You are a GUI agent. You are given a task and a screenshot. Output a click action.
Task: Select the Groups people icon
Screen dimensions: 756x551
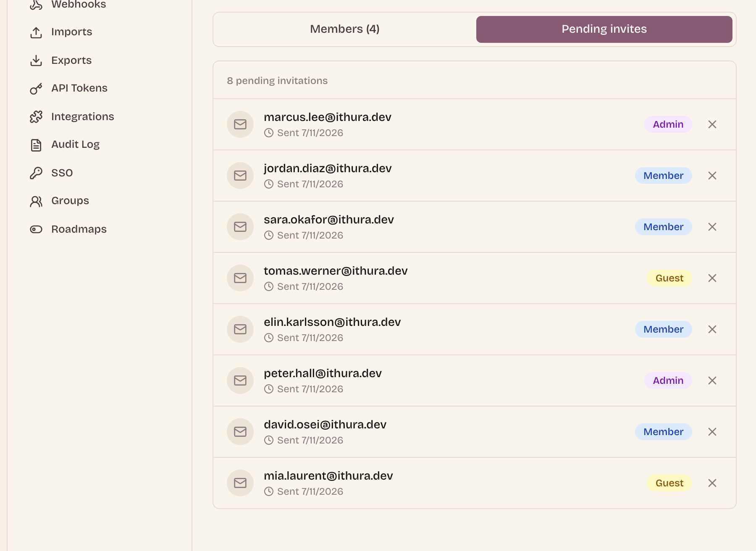pyautogui.click(x=36, y=201)
